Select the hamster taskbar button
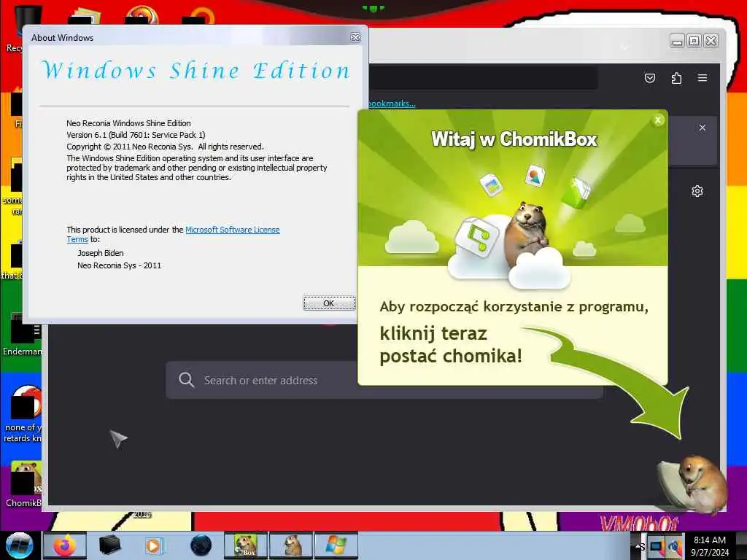Screen dimensions: 747x560 [291, 545]
